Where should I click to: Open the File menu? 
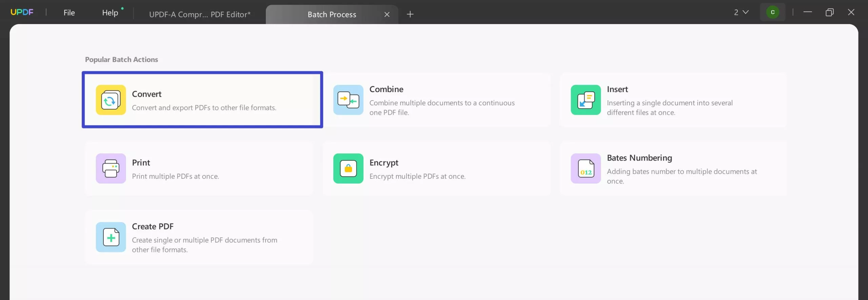coord(69,13)
